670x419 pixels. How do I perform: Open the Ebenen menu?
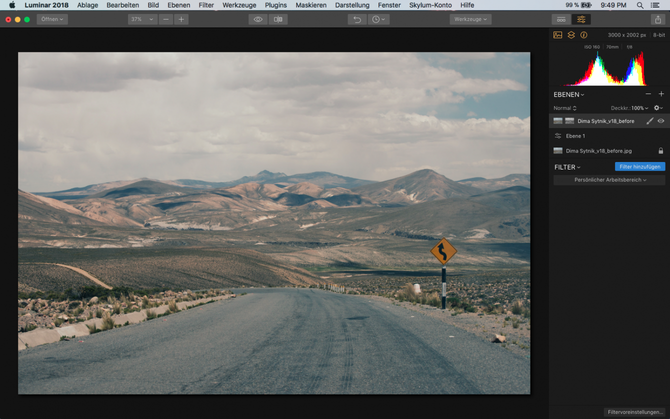click(x=179, y=5)
